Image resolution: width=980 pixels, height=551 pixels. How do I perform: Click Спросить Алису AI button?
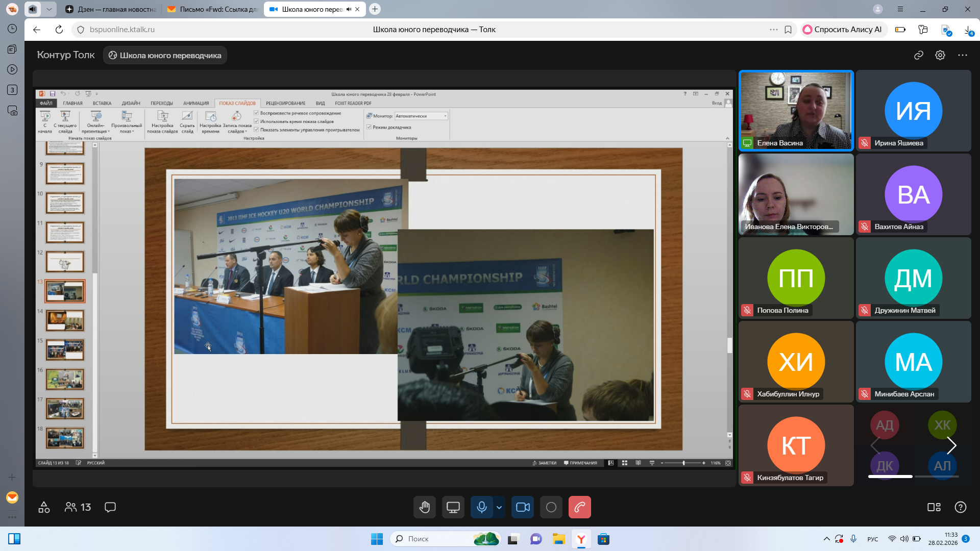[842, 30]
